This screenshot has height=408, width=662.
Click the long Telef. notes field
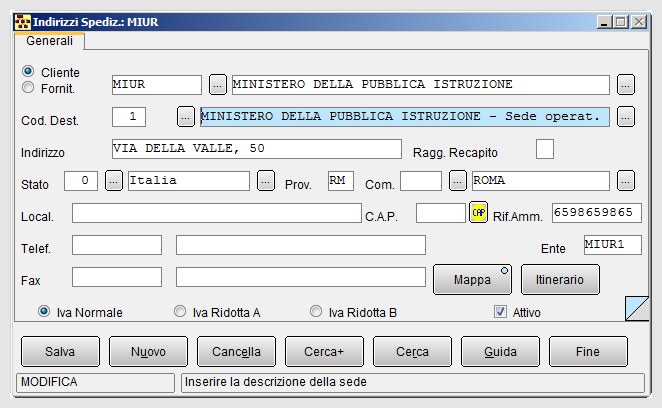click(x=301, y=245)
